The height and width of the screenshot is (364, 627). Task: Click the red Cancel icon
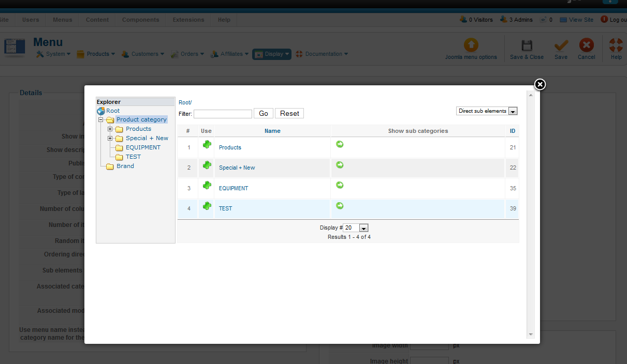(x=586, y=45)
